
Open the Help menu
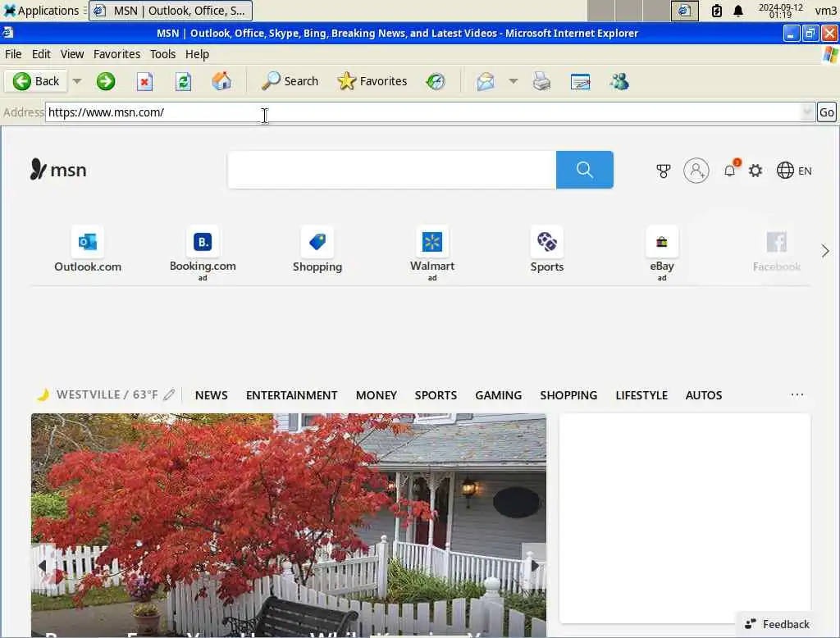click(x=197, y=54)
